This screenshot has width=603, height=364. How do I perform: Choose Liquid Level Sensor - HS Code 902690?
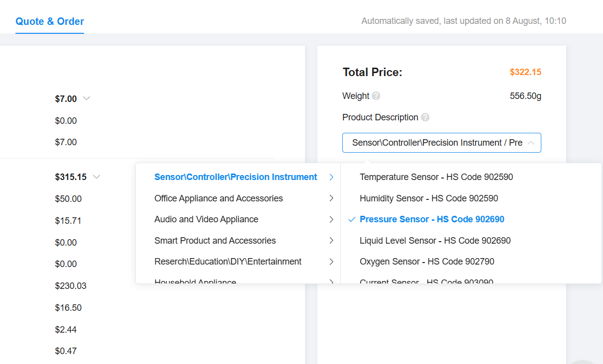point(435,241)
